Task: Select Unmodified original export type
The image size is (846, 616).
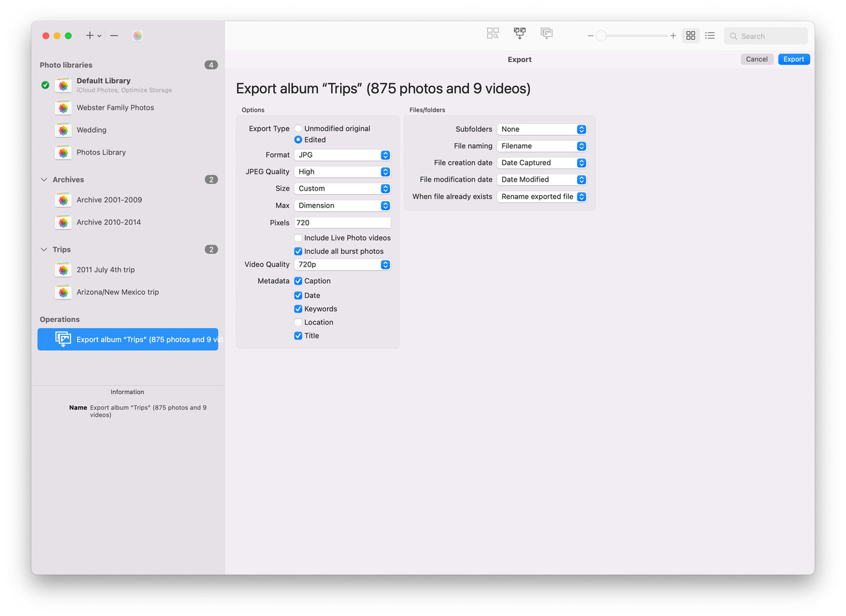Action: tap(298, 129)
